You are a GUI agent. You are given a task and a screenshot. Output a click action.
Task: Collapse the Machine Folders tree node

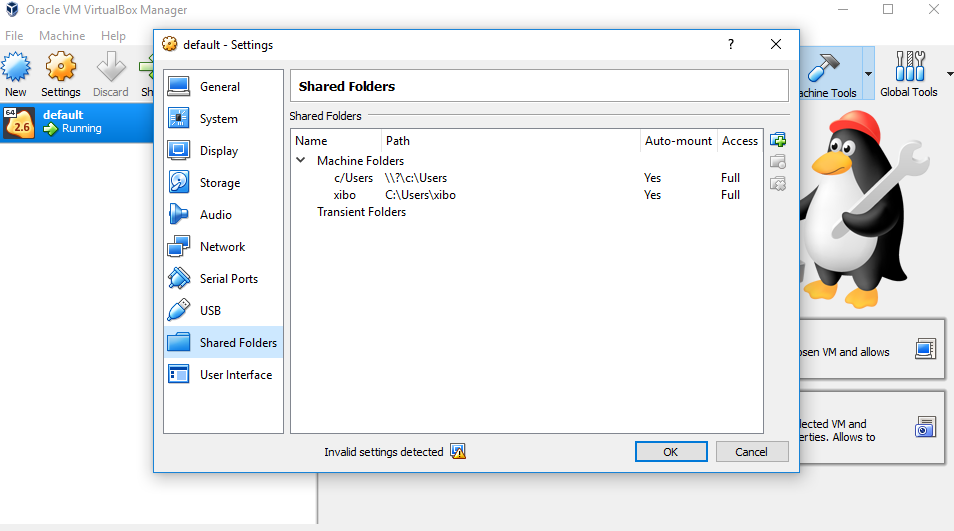[301, 160]
